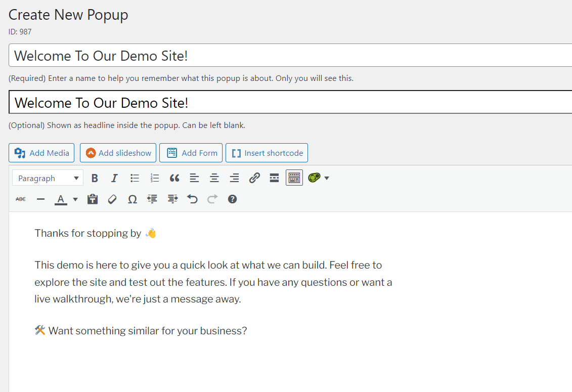Toggle the toolbar kitchen sink button

click(294, 178)
